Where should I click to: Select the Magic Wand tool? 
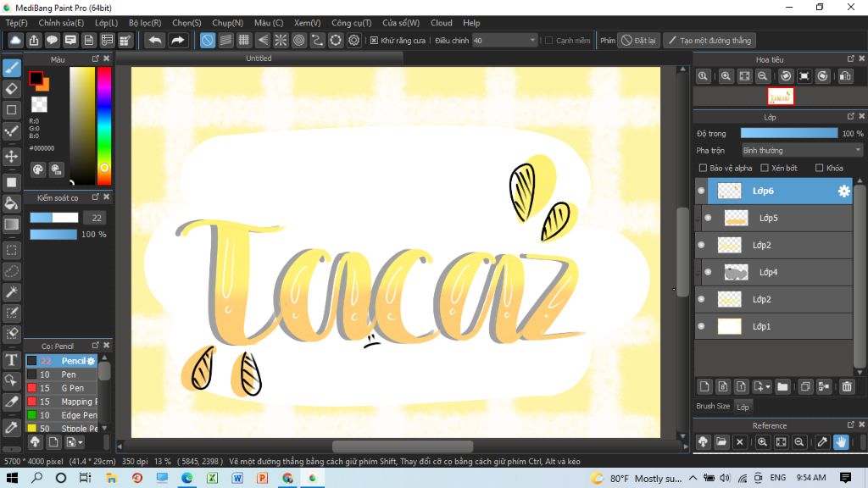click(x=12, y=292)
